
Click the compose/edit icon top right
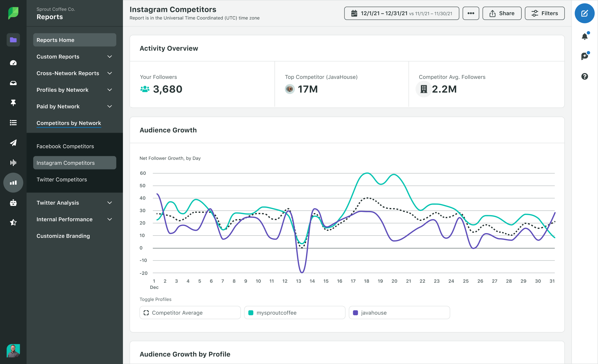584,13
